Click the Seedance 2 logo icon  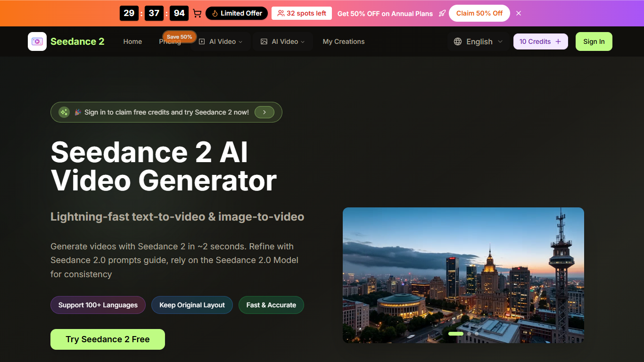37,41
